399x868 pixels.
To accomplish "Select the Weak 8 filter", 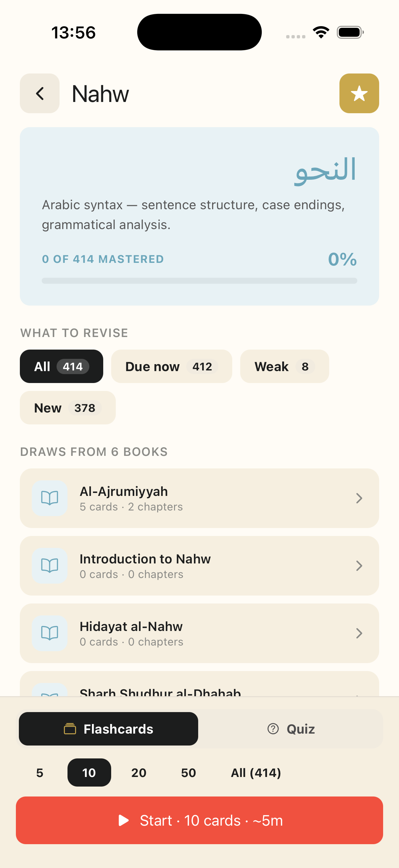I will pos(284,366).
